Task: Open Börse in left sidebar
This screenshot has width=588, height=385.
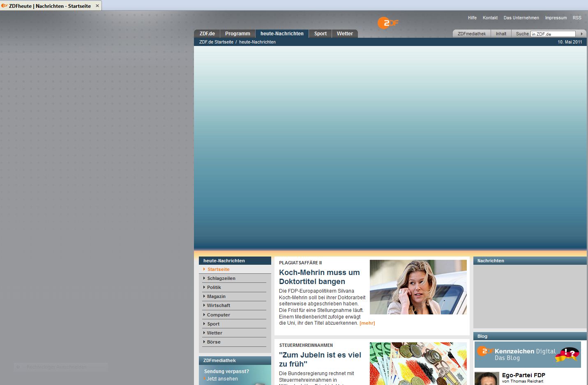Action: click(x=235, y=342)
